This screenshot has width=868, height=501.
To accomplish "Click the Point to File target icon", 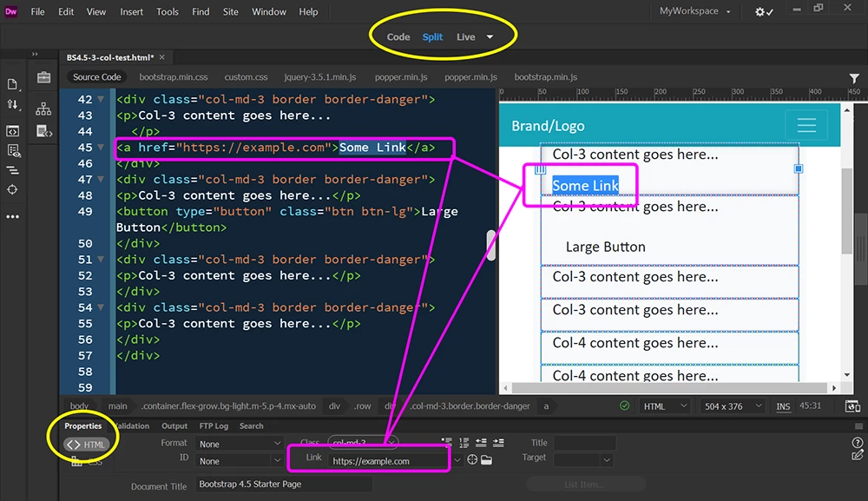I will pyautogui.click(x=472, y=459).
